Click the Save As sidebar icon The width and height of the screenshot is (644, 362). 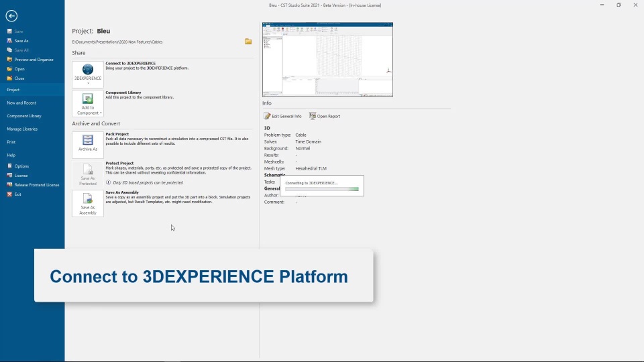point(9,41)
